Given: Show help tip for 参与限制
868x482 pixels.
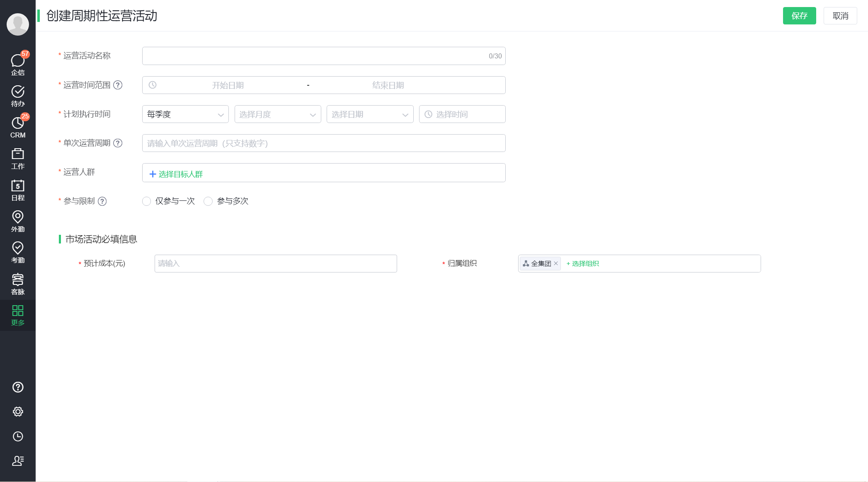Looking at the screenshot, I should pos(102,201).
